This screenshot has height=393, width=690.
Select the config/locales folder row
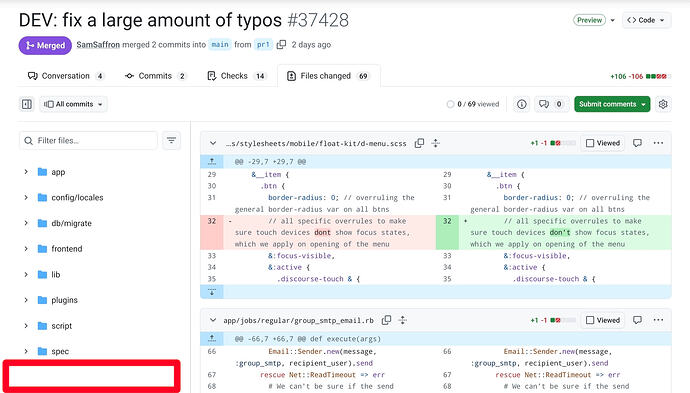100,198
